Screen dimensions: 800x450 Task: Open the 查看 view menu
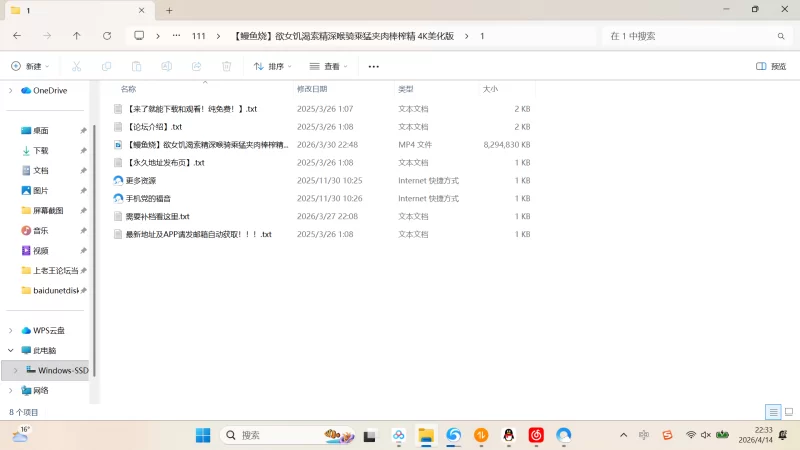329,66
